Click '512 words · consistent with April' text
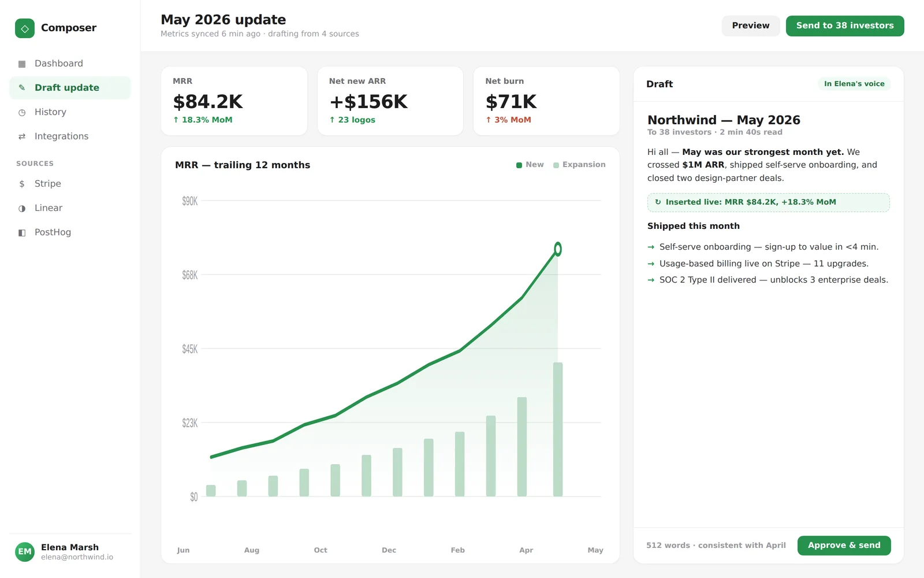The image size is (924, 578). coord(716,545)
